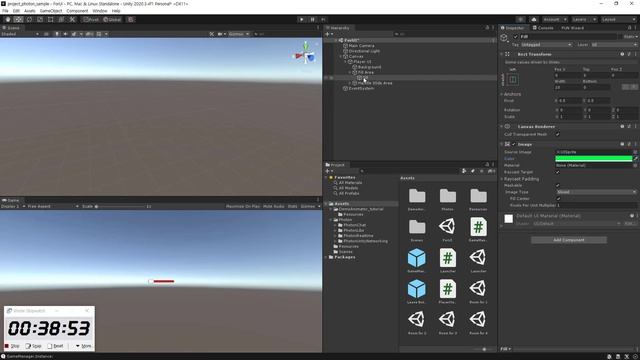Screen dimensions: 640x360
Task: Click the Stop button in stopwatch window
Action: point(12,346)
